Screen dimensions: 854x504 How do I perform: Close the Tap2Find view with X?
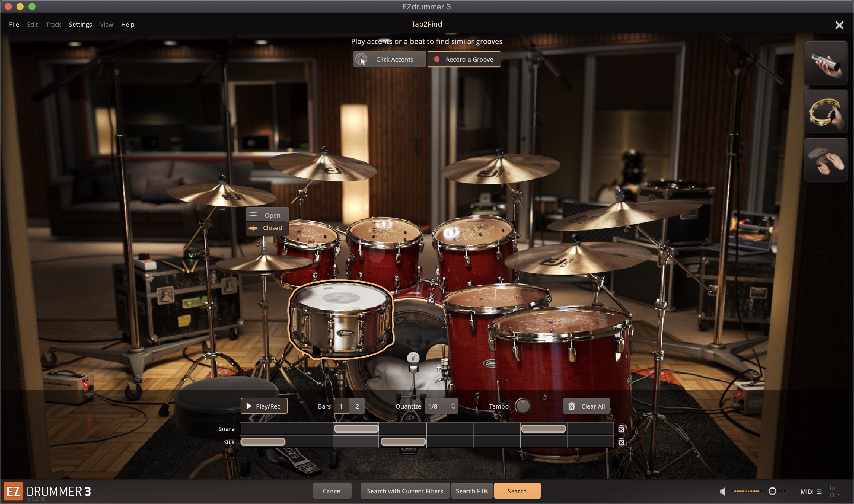pyautogui.click(x=839, y=25)
